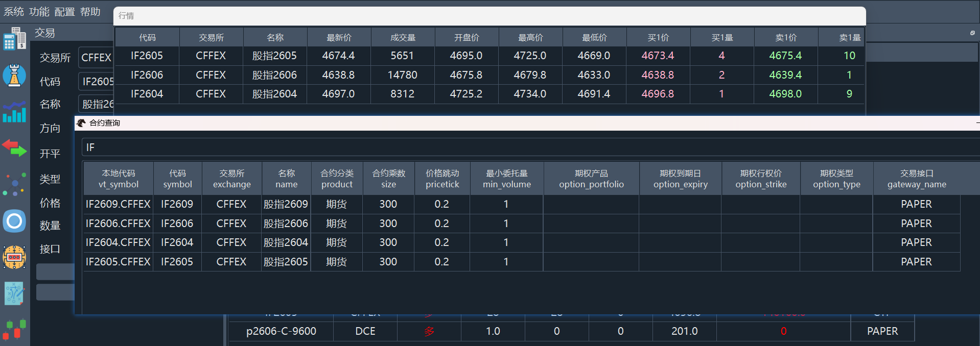Click the calculator and building sidebar icon
980x346 pixels.
coord(14,39)
